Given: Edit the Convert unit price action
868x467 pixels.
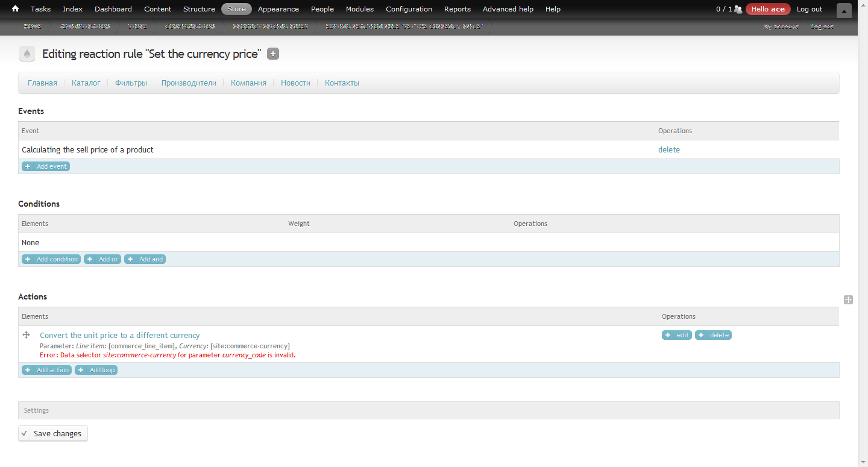Looking at the screenshot, I should [676, 335].
